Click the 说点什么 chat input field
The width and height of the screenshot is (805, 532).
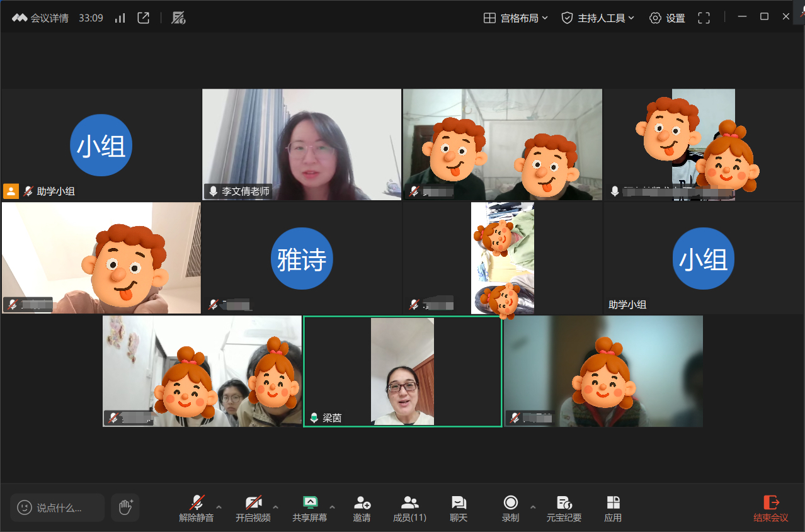click(x=58, y=507)
